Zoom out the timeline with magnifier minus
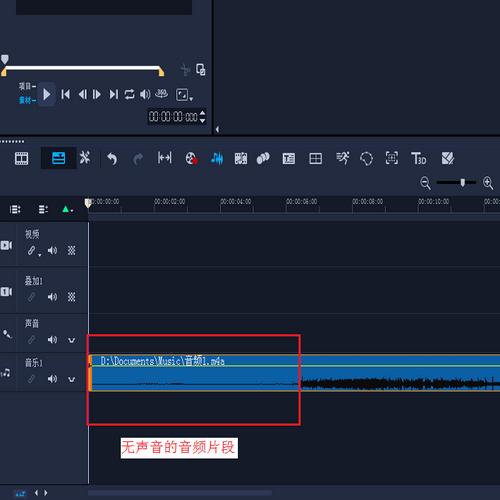 425,183
